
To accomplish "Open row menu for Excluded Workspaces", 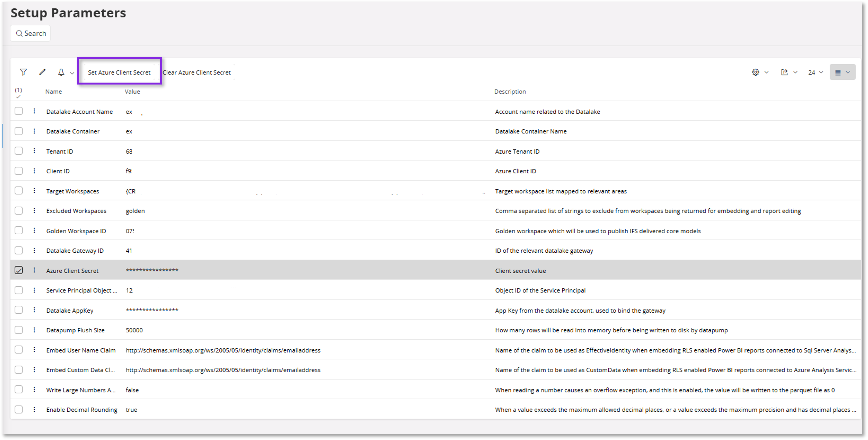I will tap(34, 210).
